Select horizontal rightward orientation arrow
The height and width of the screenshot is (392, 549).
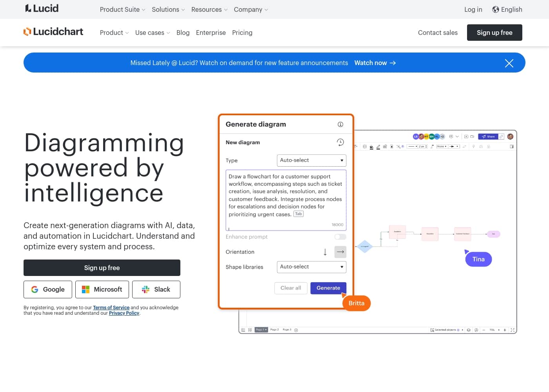pos(340,252)
